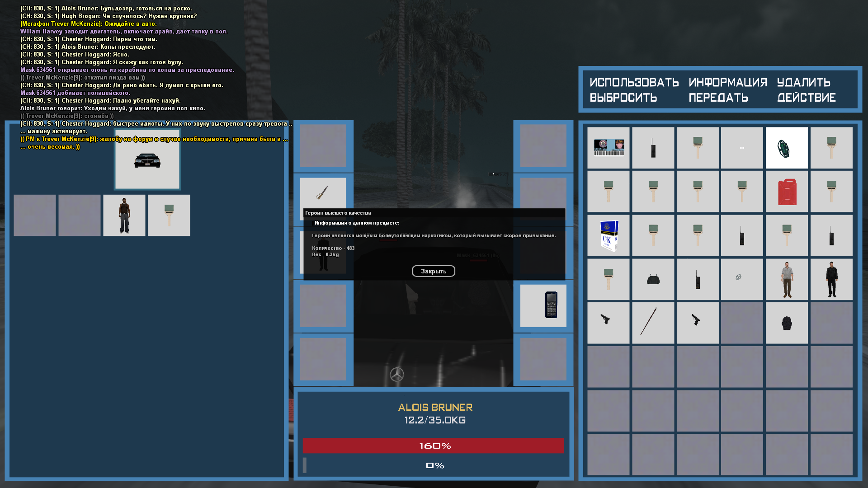
Task: Click УДАЛИТЬ action
Action: (x=803, y=82)
